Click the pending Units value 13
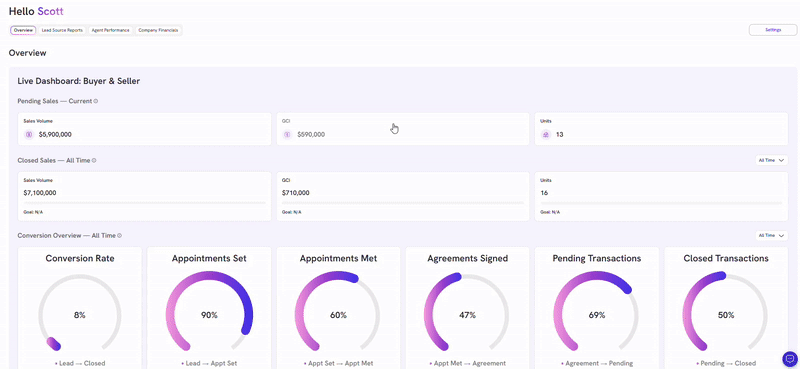This screenshot has width=800, height=369. coord(560,135)
